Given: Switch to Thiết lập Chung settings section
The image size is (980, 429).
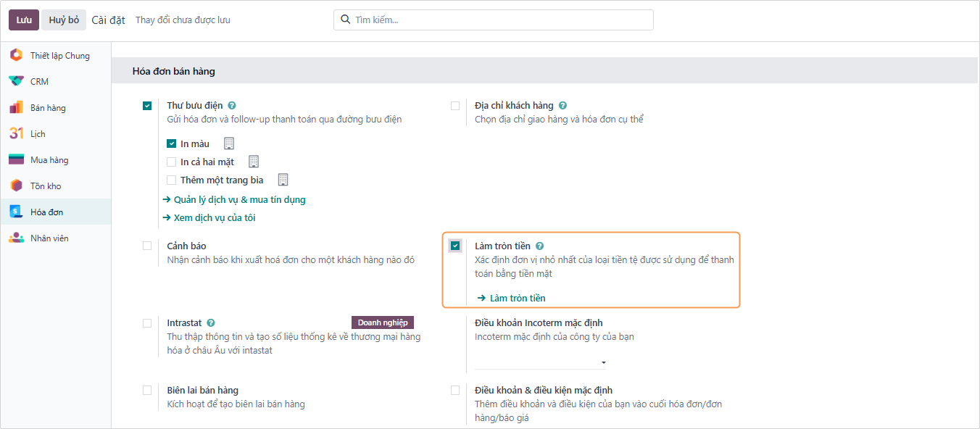Looking at the screenshot, I should click(59, 55).
